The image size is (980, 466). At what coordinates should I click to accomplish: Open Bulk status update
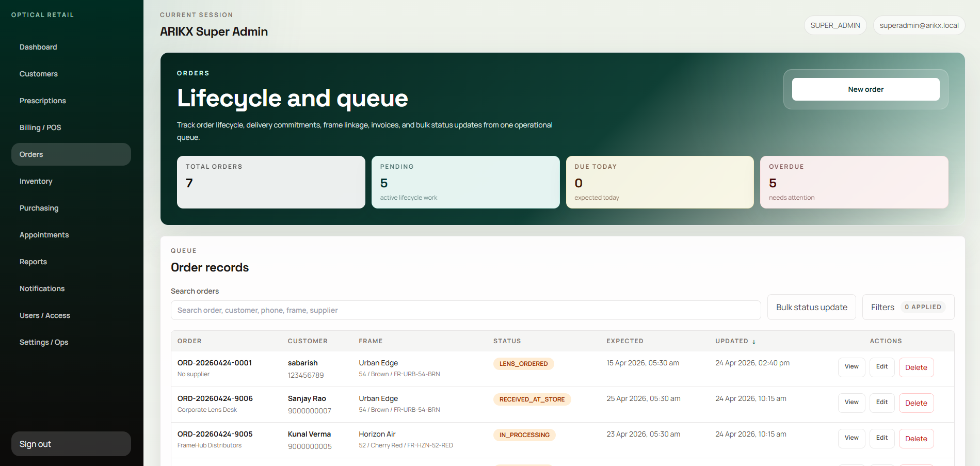click(x=811, y=307)
